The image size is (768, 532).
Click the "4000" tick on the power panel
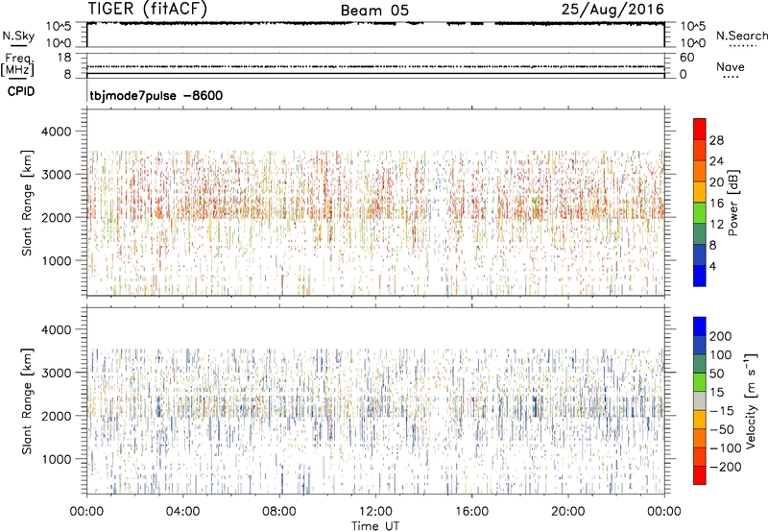tap(57, 132)
